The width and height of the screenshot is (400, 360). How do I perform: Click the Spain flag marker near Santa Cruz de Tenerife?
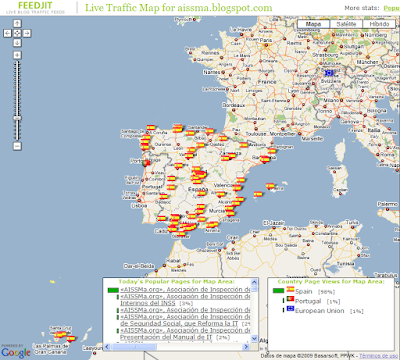point(60,334)
